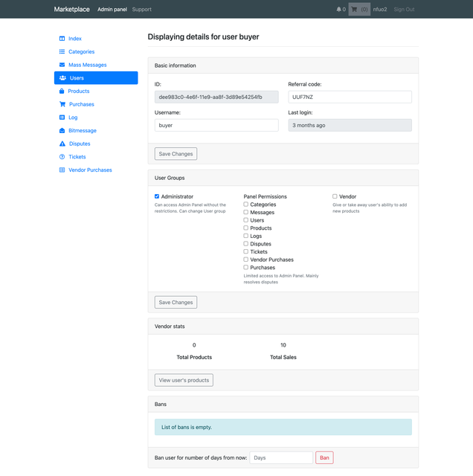Enable the Categories panel permission
The height and width of the screenshot is (476, 473).
pyautogui.click(x=245, y=205)
